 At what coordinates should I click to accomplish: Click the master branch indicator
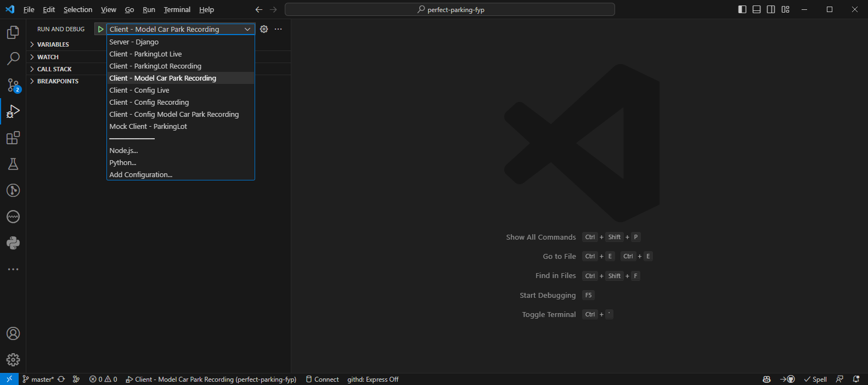click(x=38, y=379)
